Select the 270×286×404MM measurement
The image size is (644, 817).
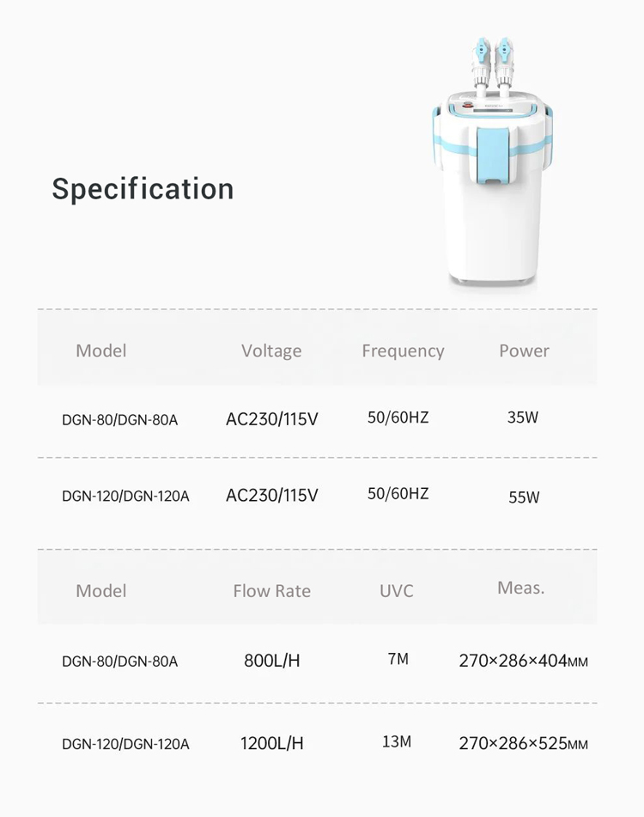523,661
